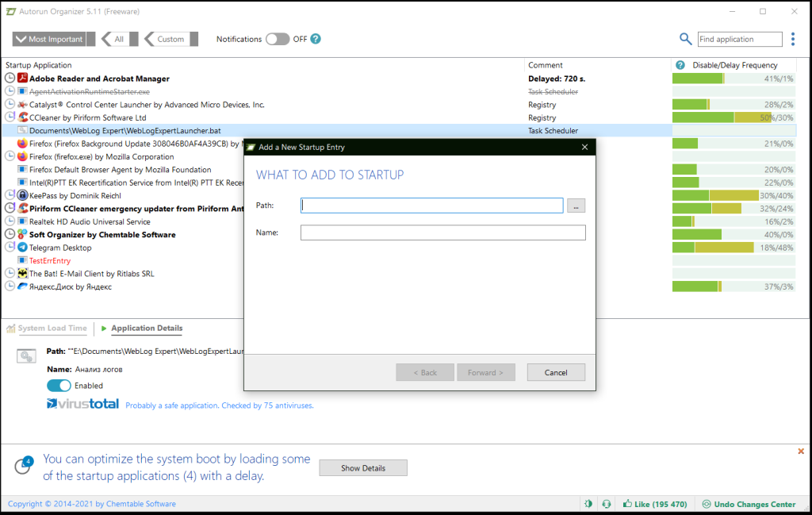812x515 pixels.
Task: Click the Name input field in dialog
Action: (443, 233)
